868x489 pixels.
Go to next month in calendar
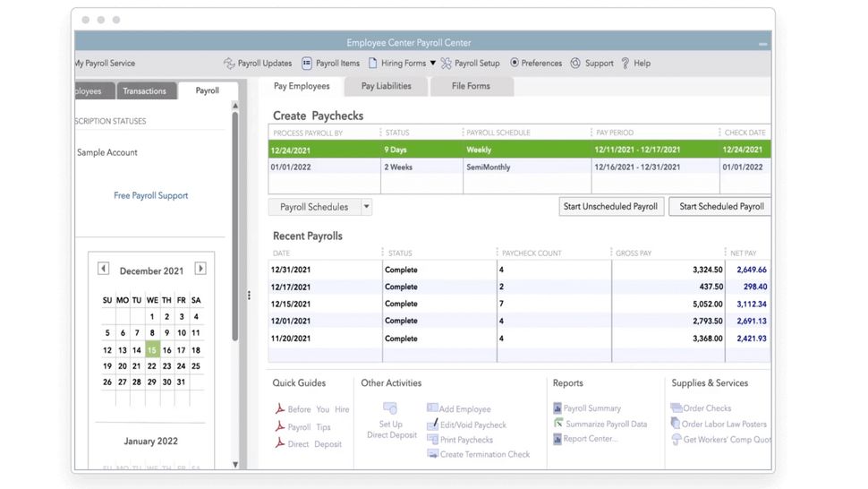click(x=200, y=269)
